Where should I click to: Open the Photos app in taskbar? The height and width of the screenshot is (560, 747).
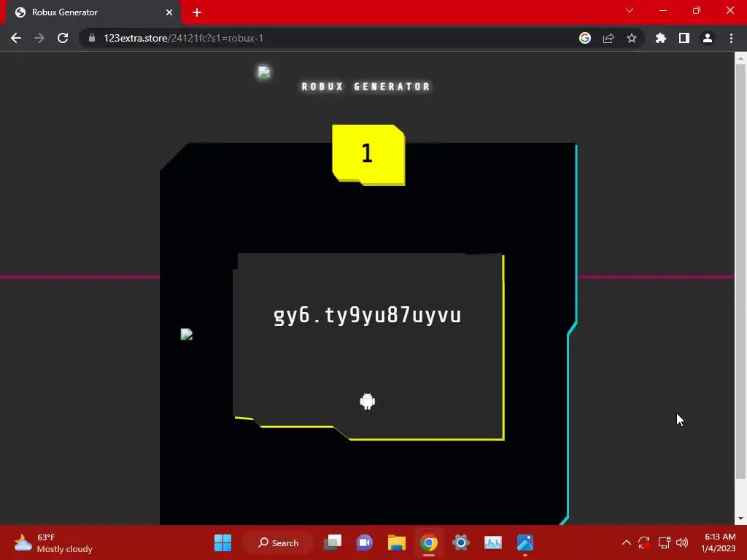point(525,542)
